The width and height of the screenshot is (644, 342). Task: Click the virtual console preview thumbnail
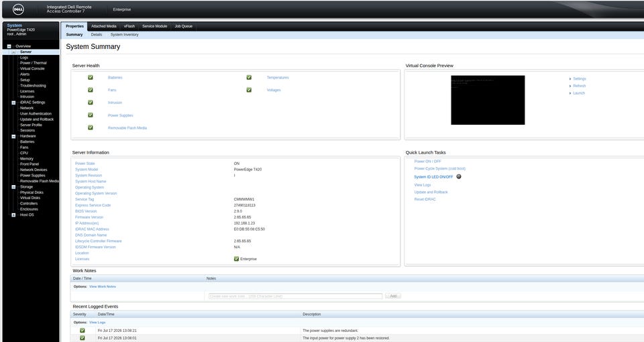pos(488,100)
